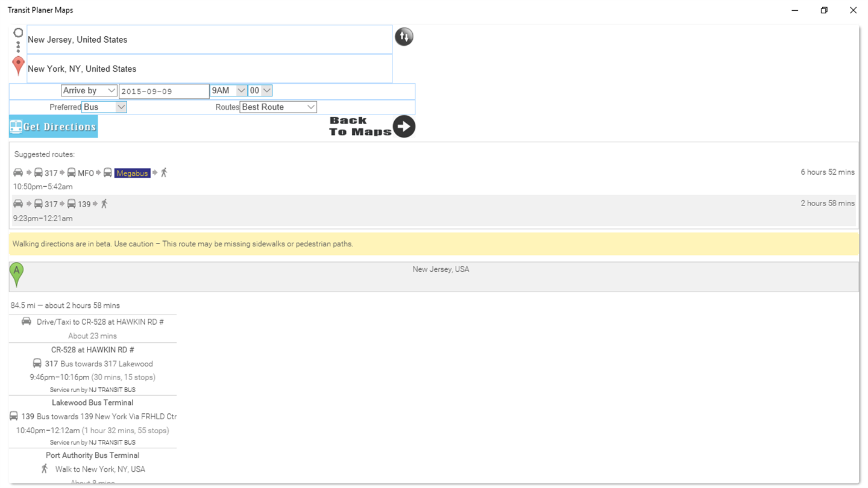Screen dimensions: 868x488
Task: Click MFO label in first route
Action: coord(86,174)
